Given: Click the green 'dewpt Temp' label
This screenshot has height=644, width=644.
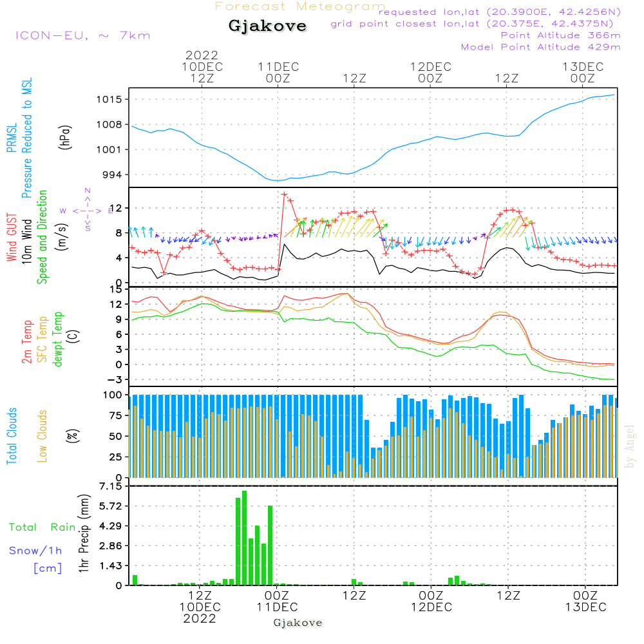Looking at the screenshot, I should click(57, 339).
